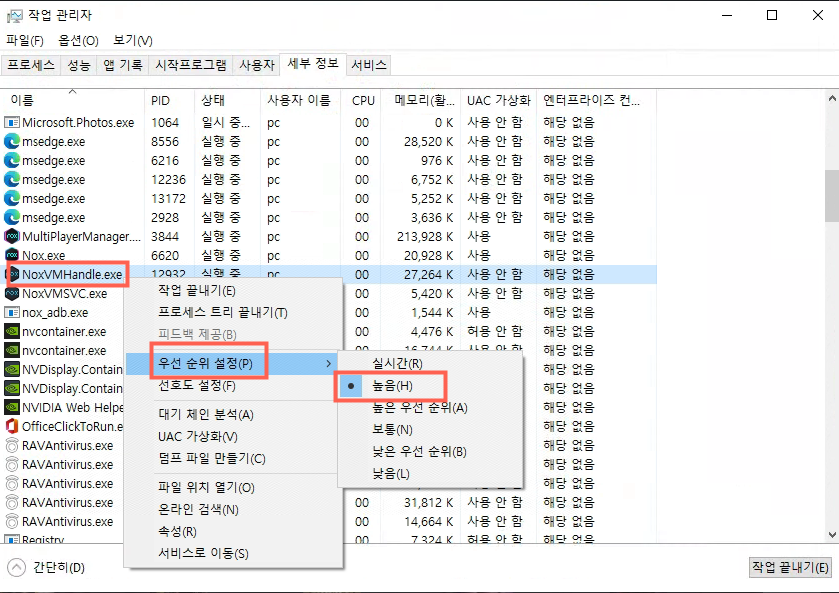
Task: Sort by the 메모리 column header
Action: click(x=420, y=100)
